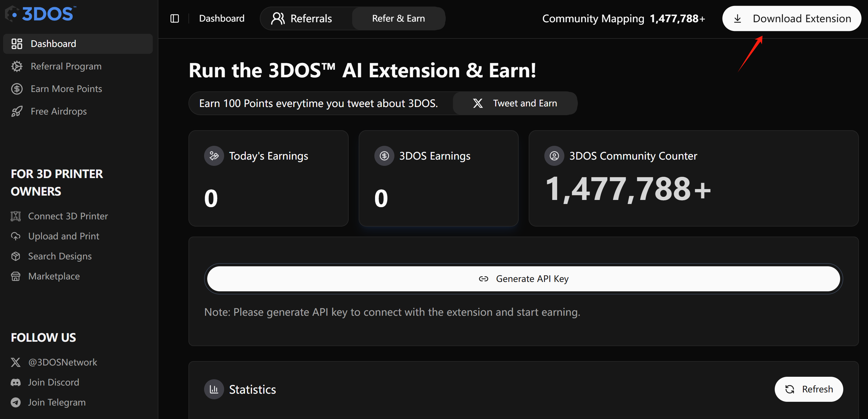Image resolution: width=868 pixels, height=419 pixels.
Task: Toggle the sidebar collapse icon
Action: point(175,18)
